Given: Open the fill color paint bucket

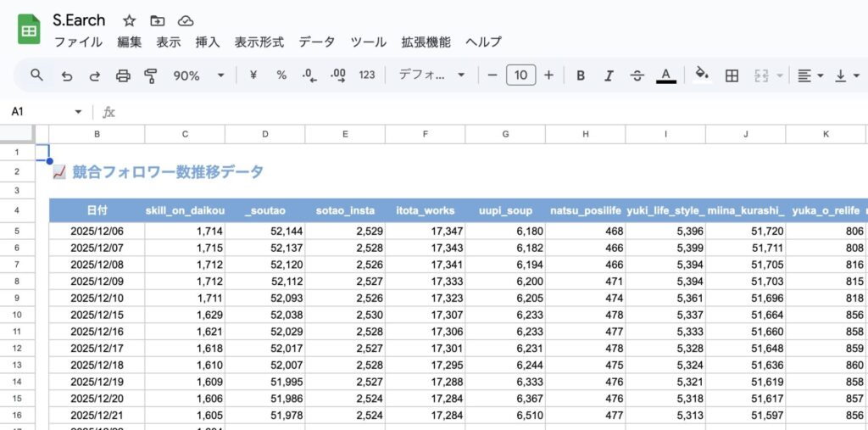Looking at the screenshot, I should point(701,75).
